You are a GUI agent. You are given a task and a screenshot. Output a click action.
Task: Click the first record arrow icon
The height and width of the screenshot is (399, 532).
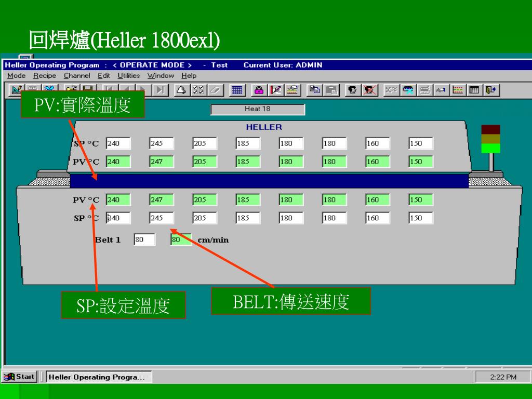(110, 90)
